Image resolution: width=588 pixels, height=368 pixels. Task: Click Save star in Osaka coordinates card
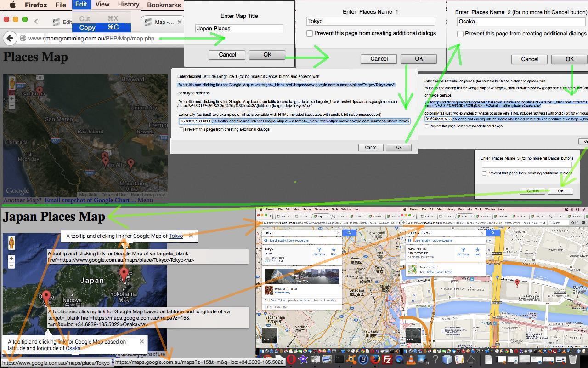click(477, 251)
